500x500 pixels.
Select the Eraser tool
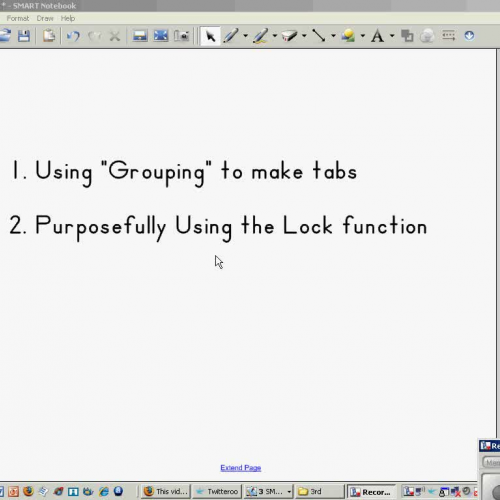(289, 36)
